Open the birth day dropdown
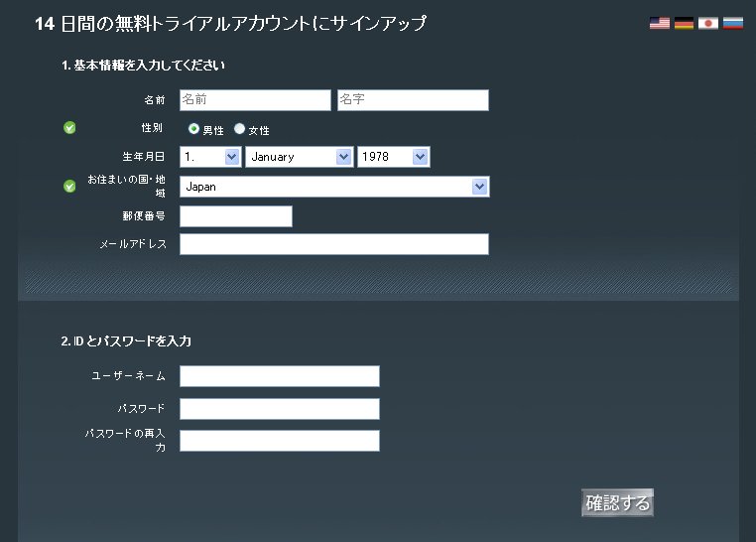756x542 pixels. (210, 157)
